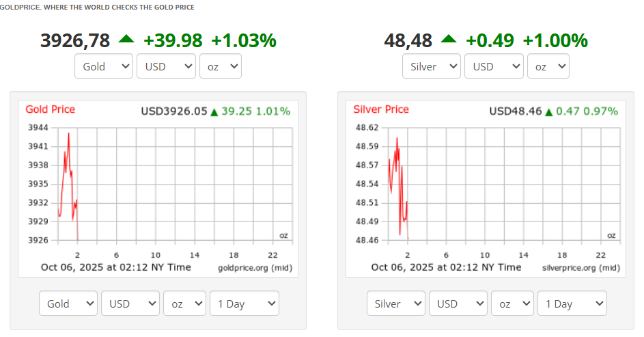Open the top Silver metal dropdown
644x337 pixels.
click(x=432, y=66)
